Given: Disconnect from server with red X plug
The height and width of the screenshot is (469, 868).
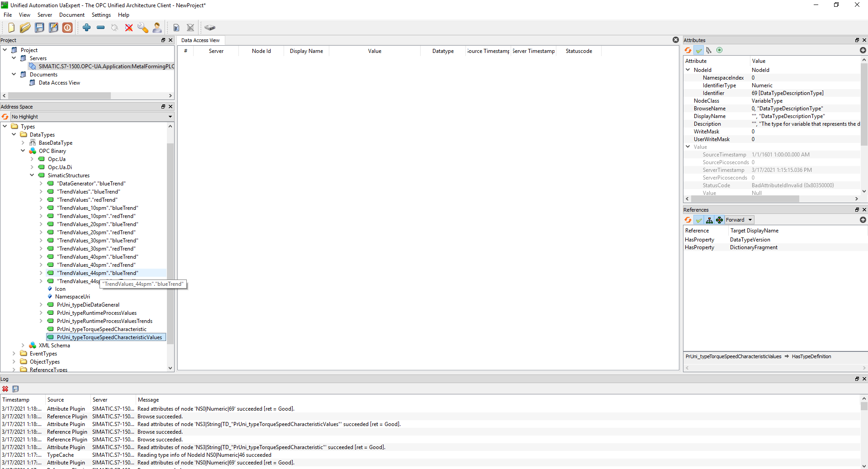Looking at the screenshot, I should click(x=129, y=28).
